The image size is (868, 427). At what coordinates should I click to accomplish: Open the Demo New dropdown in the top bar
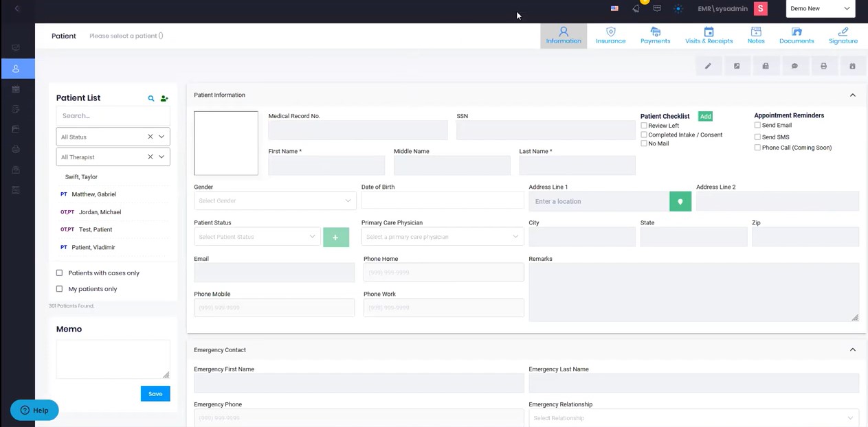(820, 8)
